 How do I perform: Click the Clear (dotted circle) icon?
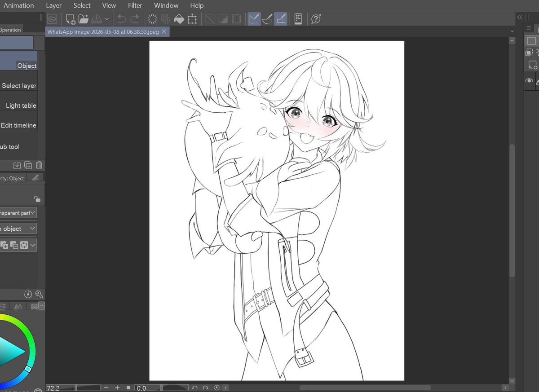pyautogui.click(x=153, y=19)
